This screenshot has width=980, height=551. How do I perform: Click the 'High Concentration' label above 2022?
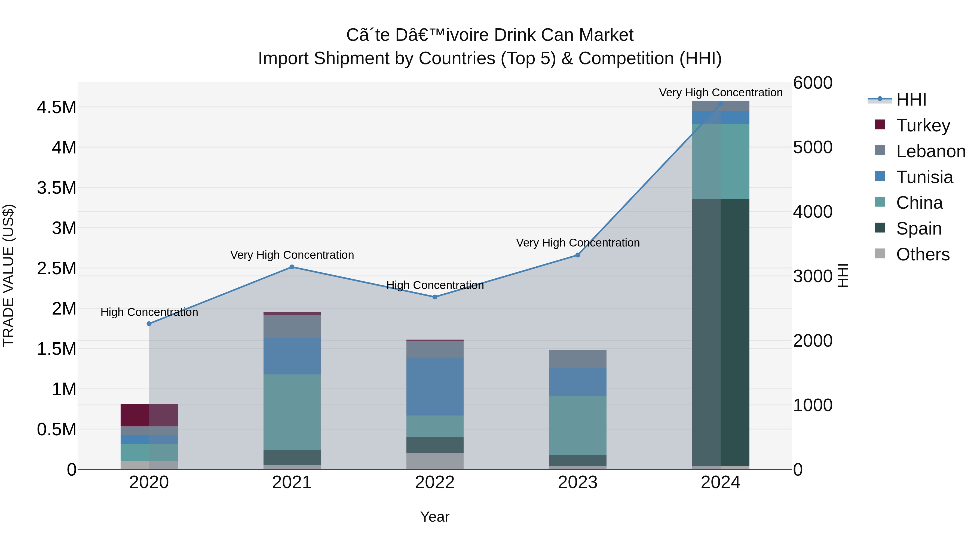pyautogui.click(x=435, y=285)
